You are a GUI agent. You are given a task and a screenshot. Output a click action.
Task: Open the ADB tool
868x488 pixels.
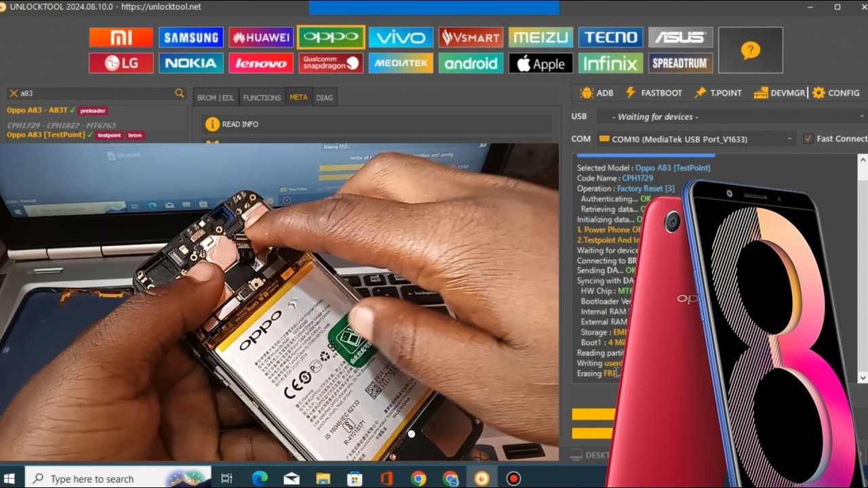[597, 93]
